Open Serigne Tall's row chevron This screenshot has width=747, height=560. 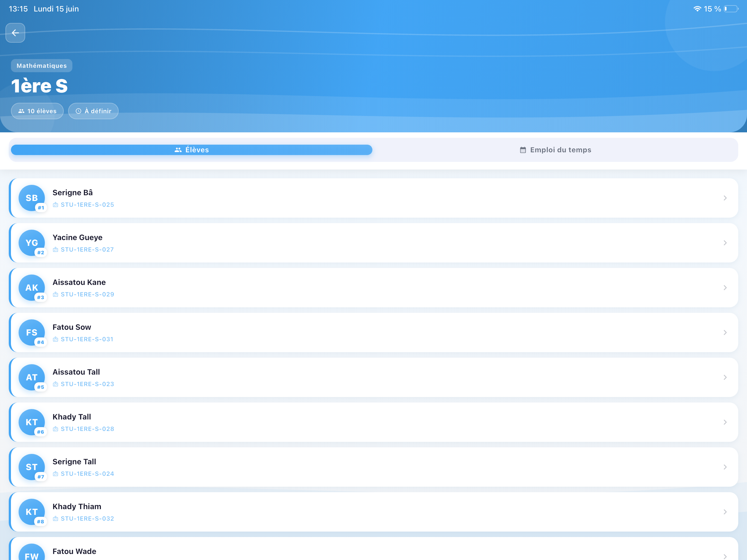click(725, 467)
